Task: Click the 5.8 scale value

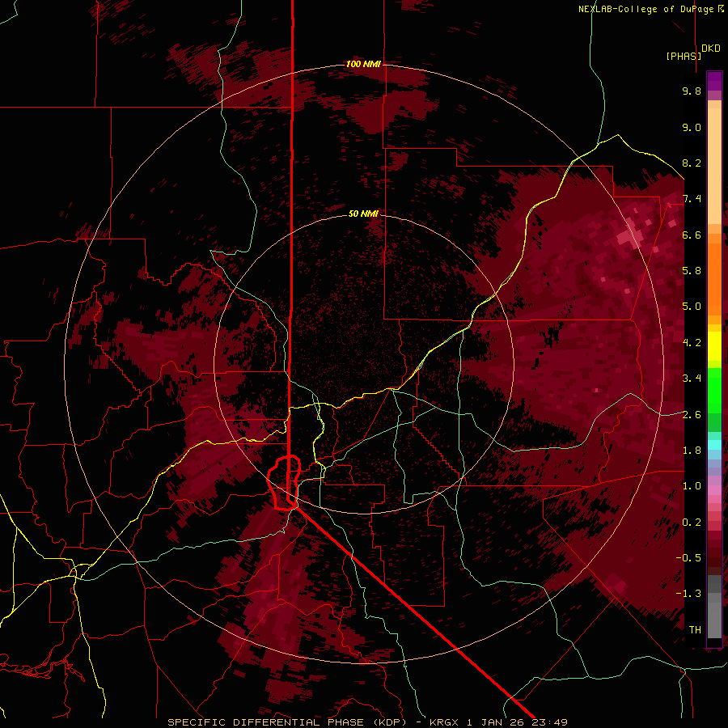Action: pos(692,271)
